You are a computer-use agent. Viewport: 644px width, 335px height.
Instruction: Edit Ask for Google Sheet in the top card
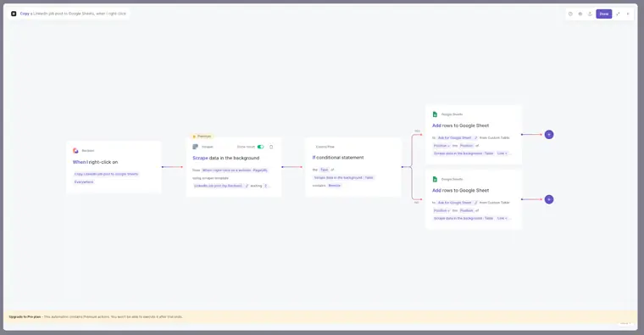(476, 137)
